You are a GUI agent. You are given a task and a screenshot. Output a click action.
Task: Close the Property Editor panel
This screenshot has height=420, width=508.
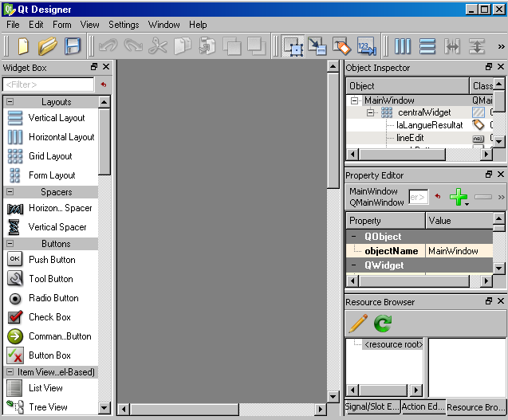pos(501,175)
